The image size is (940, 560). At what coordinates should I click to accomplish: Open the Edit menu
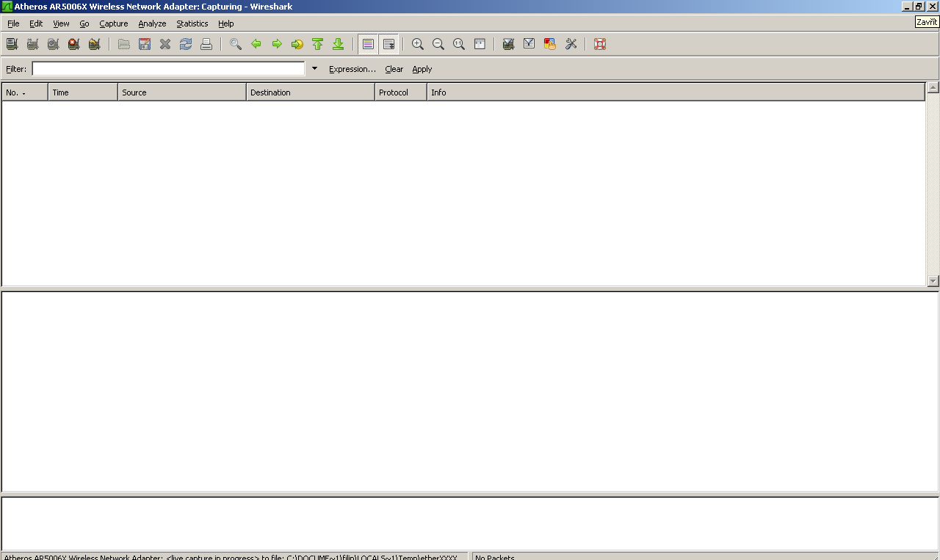click(x=36, y=23)
